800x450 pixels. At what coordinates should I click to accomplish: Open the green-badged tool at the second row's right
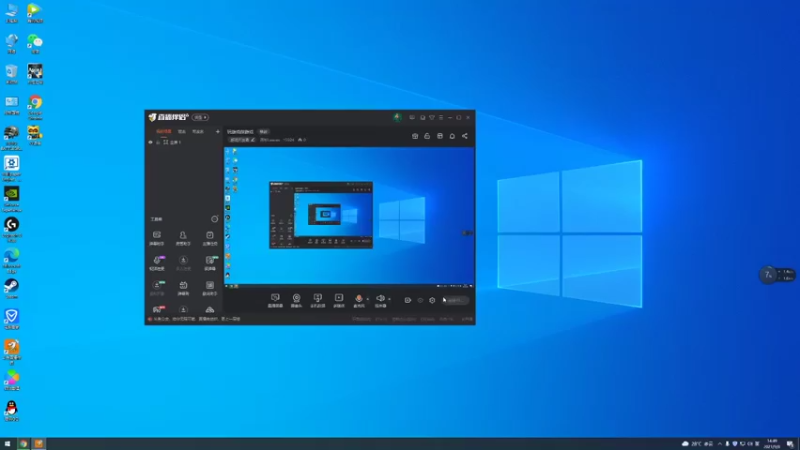point(210,263)
